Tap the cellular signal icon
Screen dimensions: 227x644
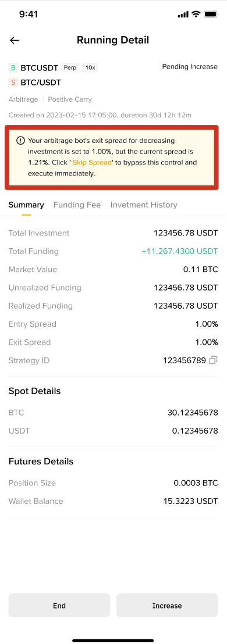[183, 15]
